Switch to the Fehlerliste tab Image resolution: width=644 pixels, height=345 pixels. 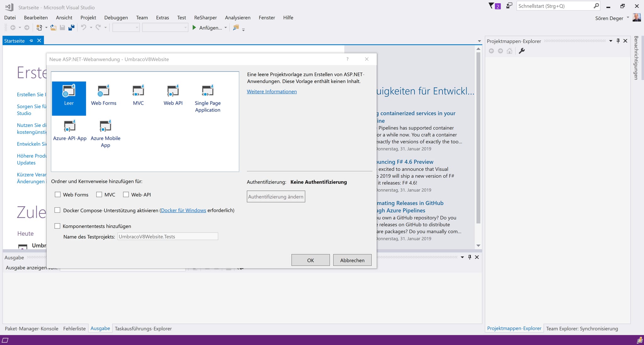coord(75,328)
